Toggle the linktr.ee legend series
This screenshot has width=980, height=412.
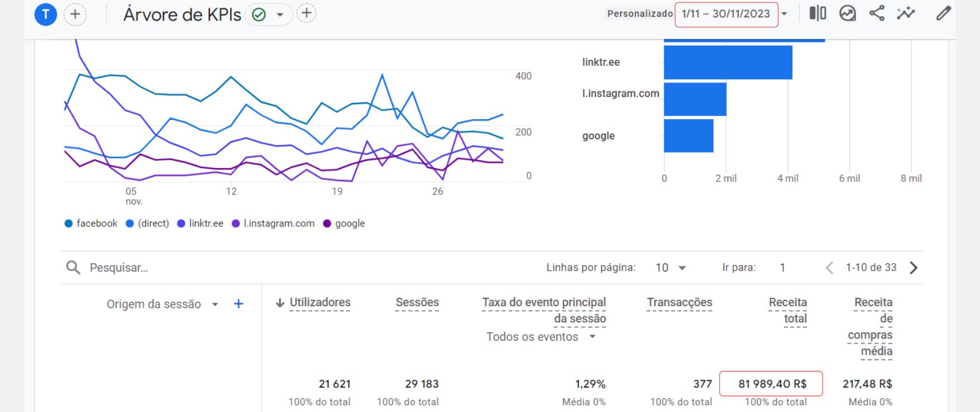[x=200, y=223]
